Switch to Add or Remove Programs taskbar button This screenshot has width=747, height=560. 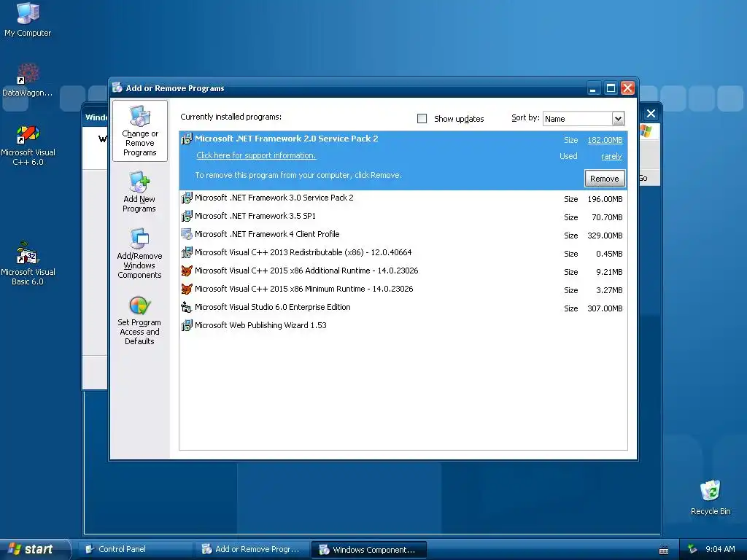click(252, 549)
